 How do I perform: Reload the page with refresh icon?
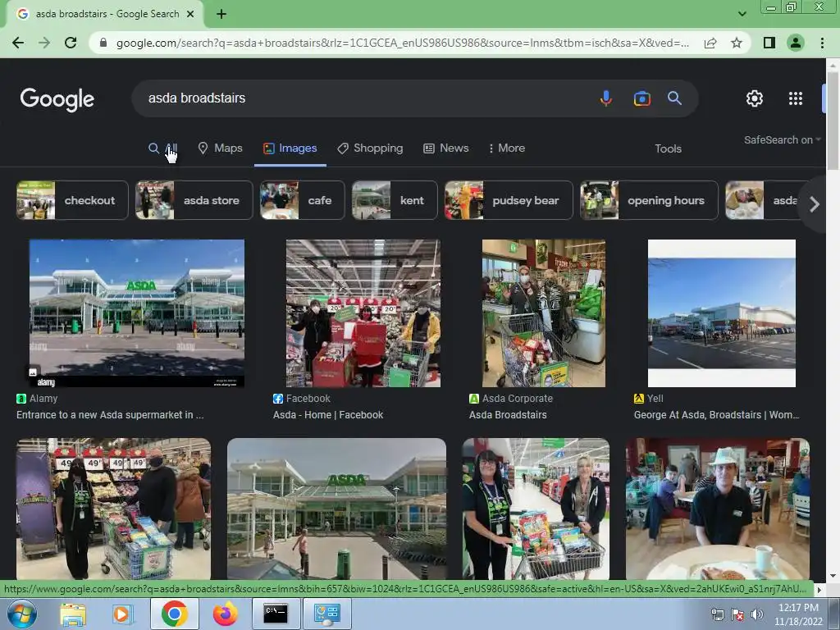coord(71,43)
